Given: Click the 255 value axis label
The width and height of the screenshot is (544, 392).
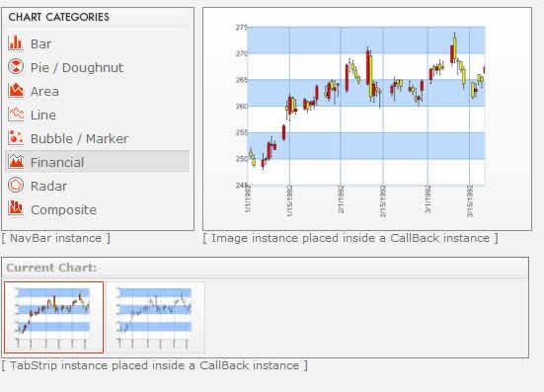Looking at the screenshot, I should coord(242,132).
